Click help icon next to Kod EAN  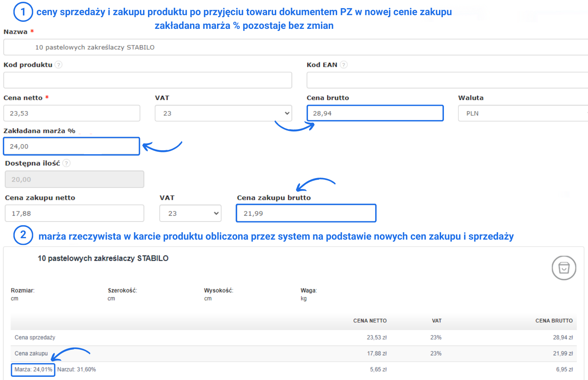click(344, 65)
